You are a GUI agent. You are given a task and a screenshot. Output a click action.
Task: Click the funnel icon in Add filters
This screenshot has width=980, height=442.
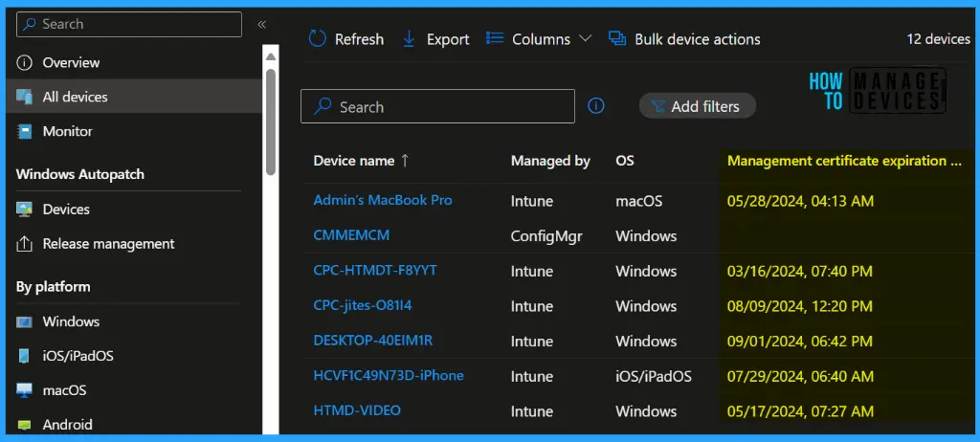click(x=658, y=106)
